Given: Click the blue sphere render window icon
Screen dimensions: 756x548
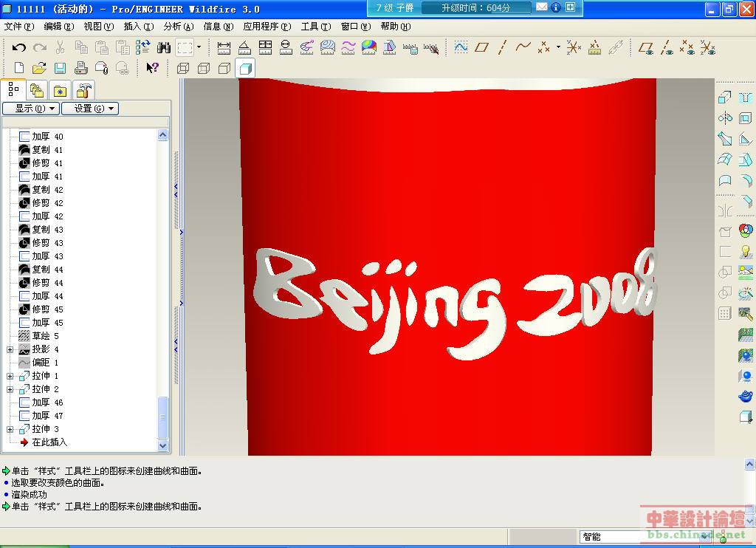Looking at the screenshot, I should tap(746, 376).
